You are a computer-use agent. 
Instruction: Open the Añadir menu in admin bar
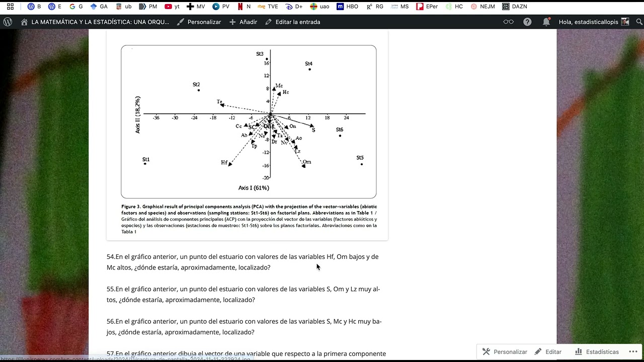tap(243, 22)
